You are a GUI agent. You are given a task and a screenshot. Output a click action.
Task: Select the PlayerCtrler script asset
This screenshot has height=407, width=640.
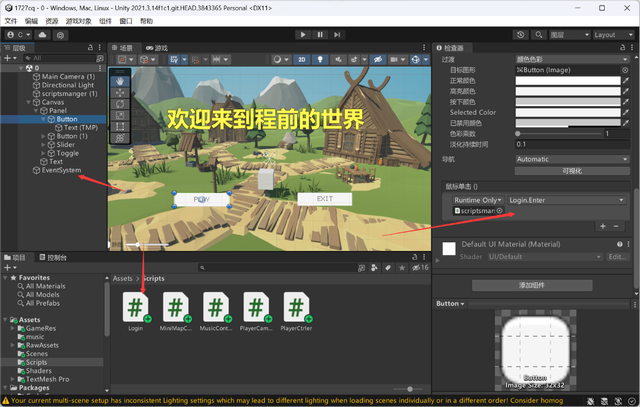pyautogui.click(x=296, y=311)
